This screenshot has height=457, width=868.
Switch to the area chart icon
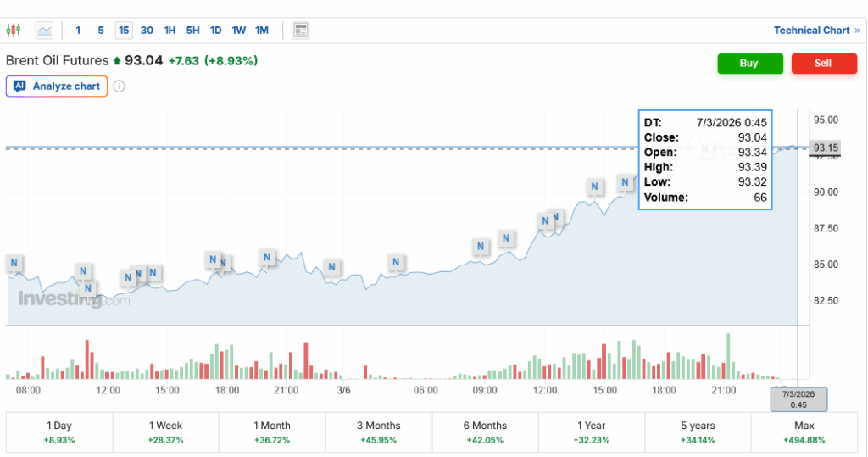[44, 31]
